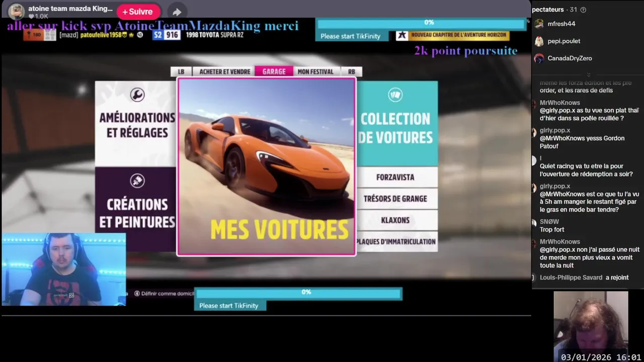Switch to MON FESTIVAL tab
The width and height of the screenshot is (644, 362).
pyautogui.click(x=315, y=71)
